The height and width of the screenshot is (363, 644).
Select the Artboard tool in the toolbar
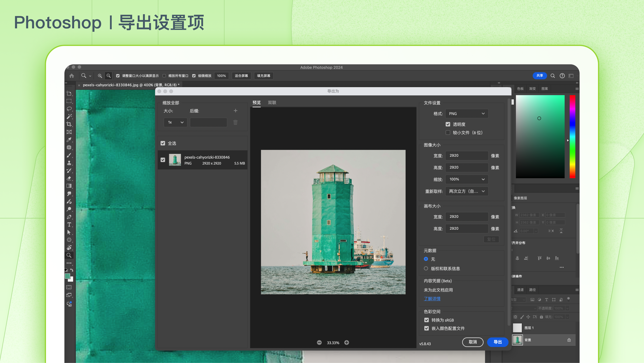click(x=69, y=93)
